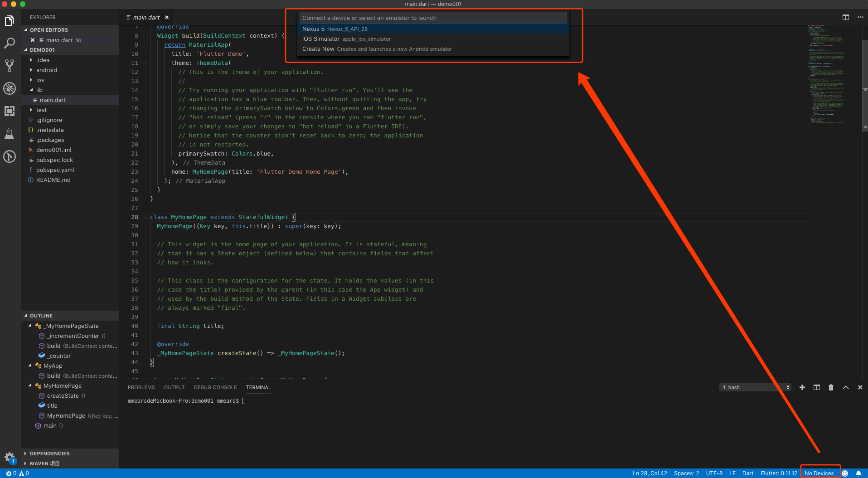868x478 pixels.
Task: Open pubspec.lock file
Action: 70,160
